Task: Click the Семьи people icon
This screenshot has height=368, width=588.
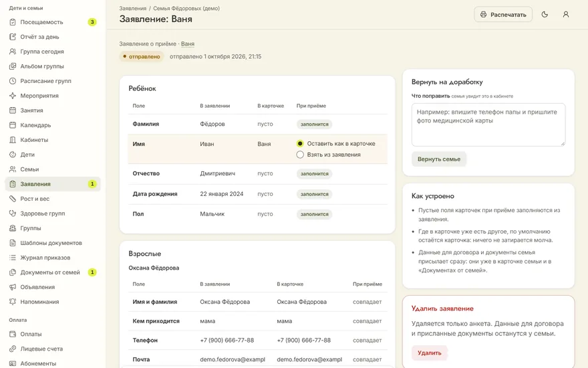Action: click(x=13, y=169)
